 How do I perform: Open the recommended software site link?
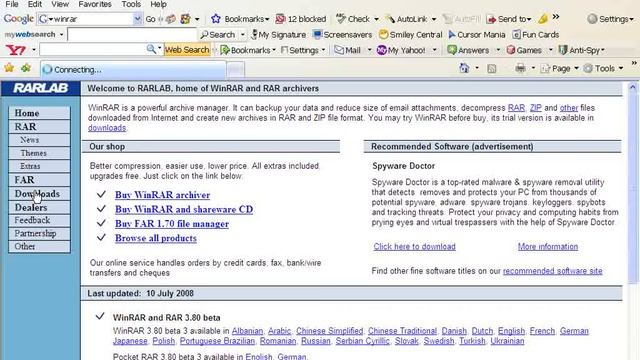pos(553,271)
